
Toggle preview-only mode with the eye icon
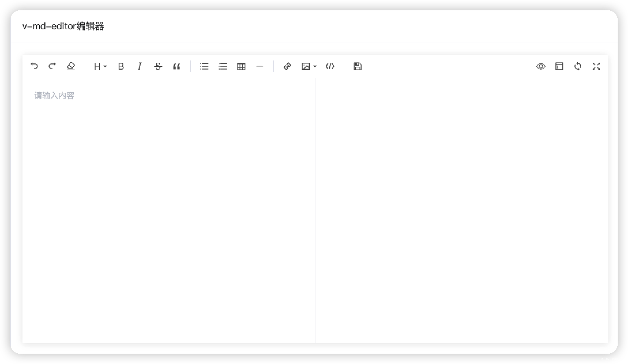point(541,66)
